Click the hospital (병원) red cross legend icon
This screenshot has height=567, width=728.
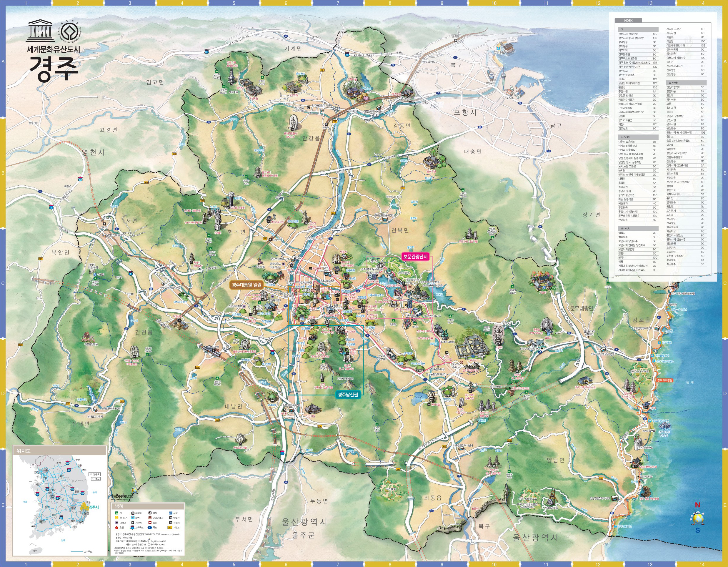(150, 523)
